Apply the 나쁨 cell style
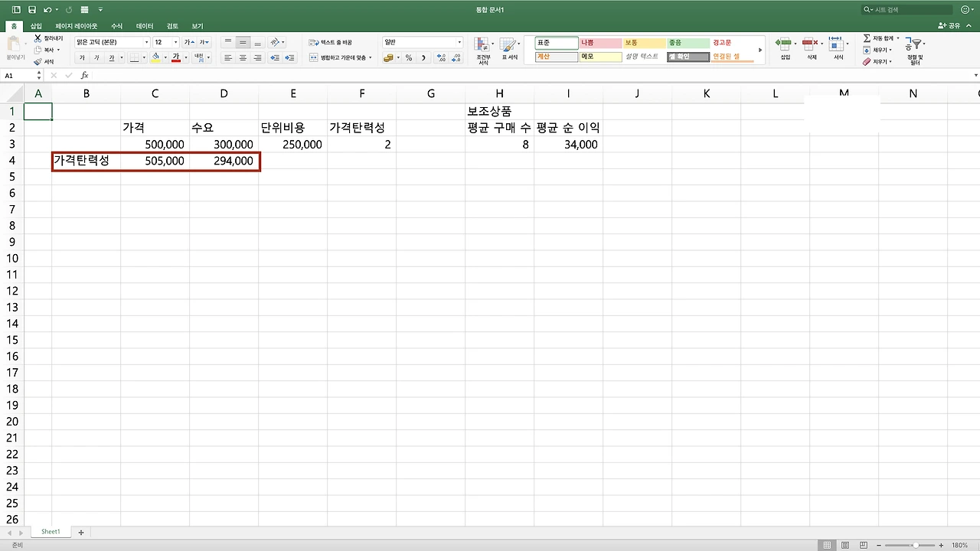Image resolution: width=980 pixels, height=551 pixels. click(x=599, y=43)
